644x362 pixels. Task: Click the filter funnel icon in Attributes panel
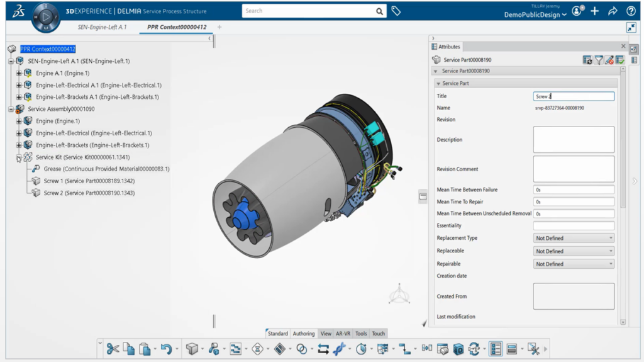599,60
